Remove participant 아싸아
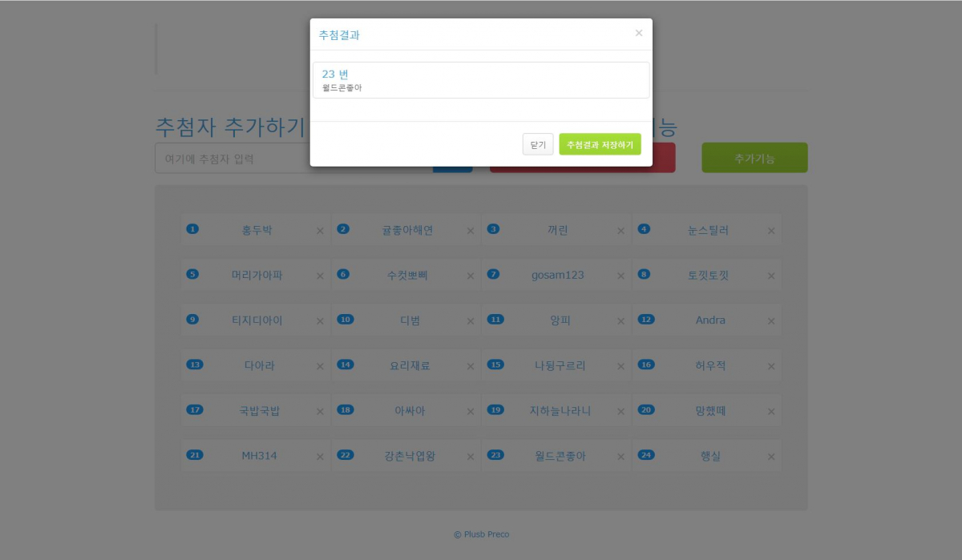 pos(471,411)
